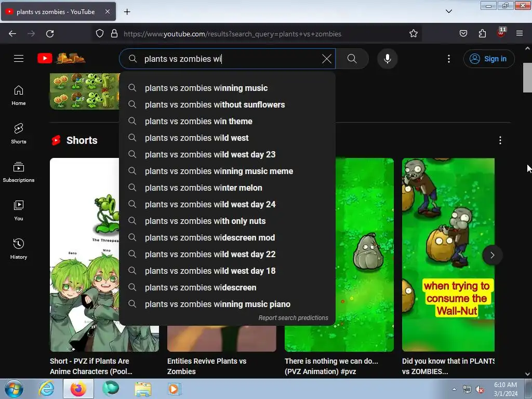Open the shield tracking protection icon
Screen dimensions: 532x399
point(99,34)
